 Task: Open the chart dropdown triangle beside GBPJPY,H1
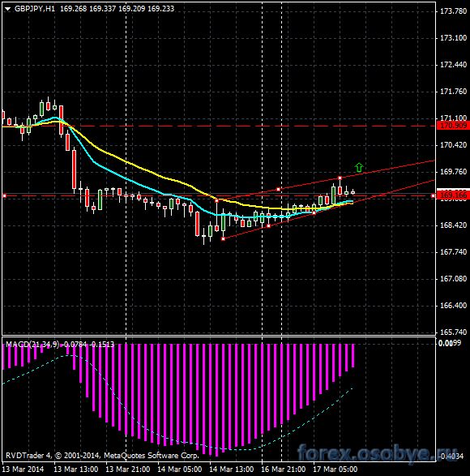7,9
